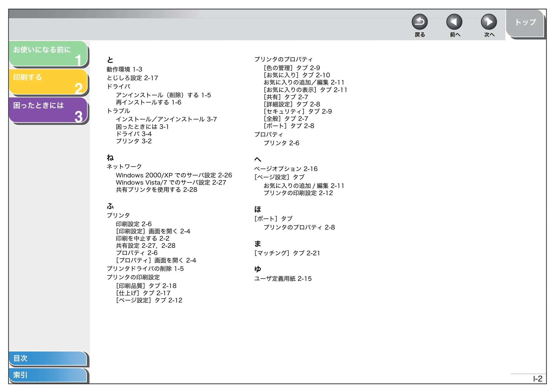Open chapter 2 印刷する tab
The width and height of the screenshot is (555, 392).
coord(48,82)
